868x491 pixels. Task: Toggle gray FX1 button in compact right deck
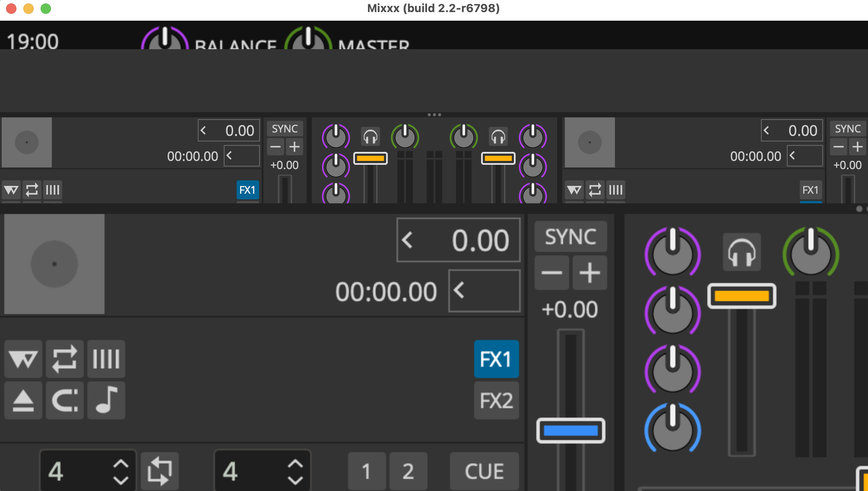coord(811,190)
